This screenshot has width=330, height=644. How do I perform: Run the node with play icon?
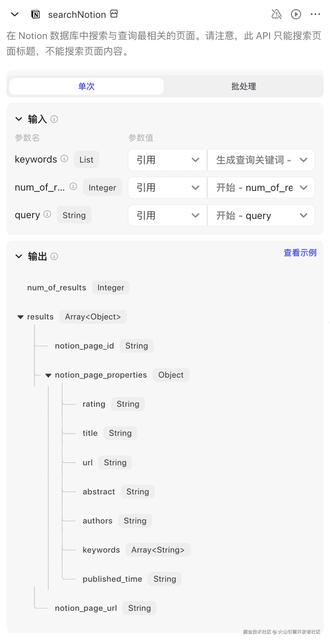(296, 14)
